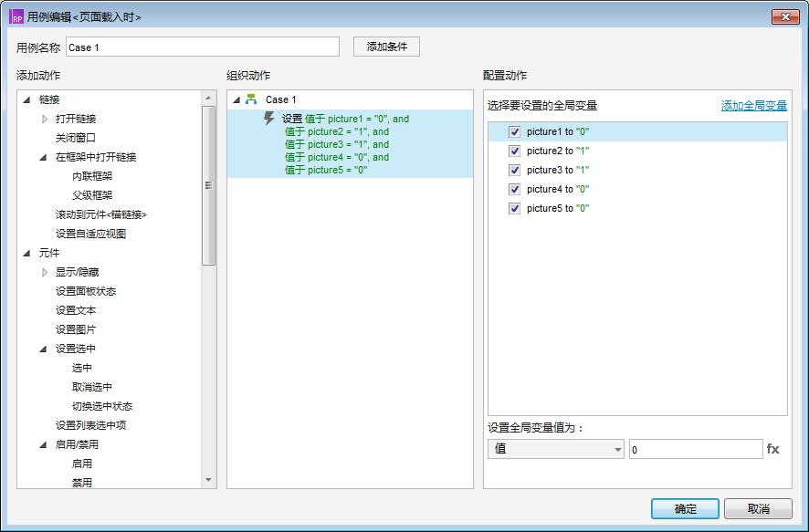Image resolution: width=809 pixels, height=532 pixels.
Task: Select 滚动到元件<锚链接> action
Action: tap(101, 214)
